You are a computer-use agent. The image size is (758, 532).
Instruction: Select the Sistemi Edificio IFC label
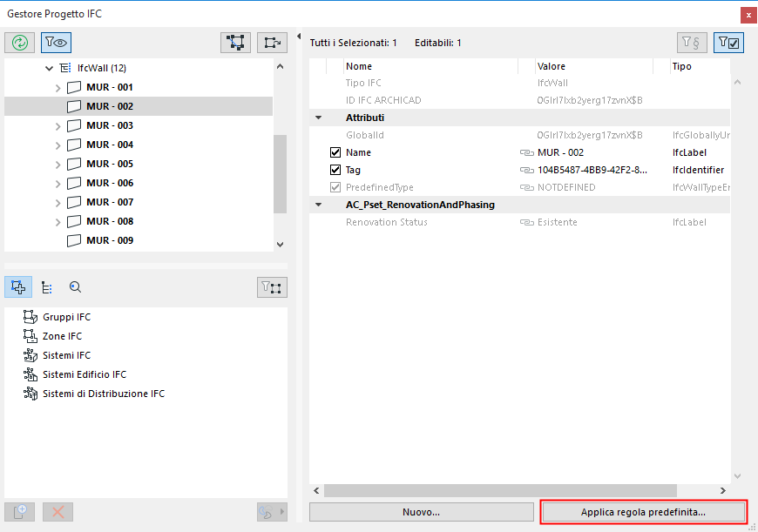(85, 374)
